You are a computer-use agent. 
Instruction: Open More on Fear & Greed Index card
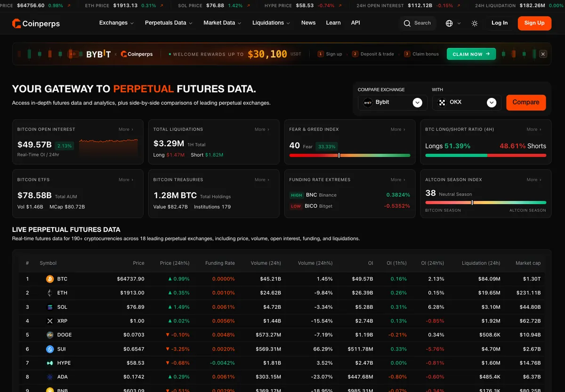pyautogui.click(x=398, y=129)
